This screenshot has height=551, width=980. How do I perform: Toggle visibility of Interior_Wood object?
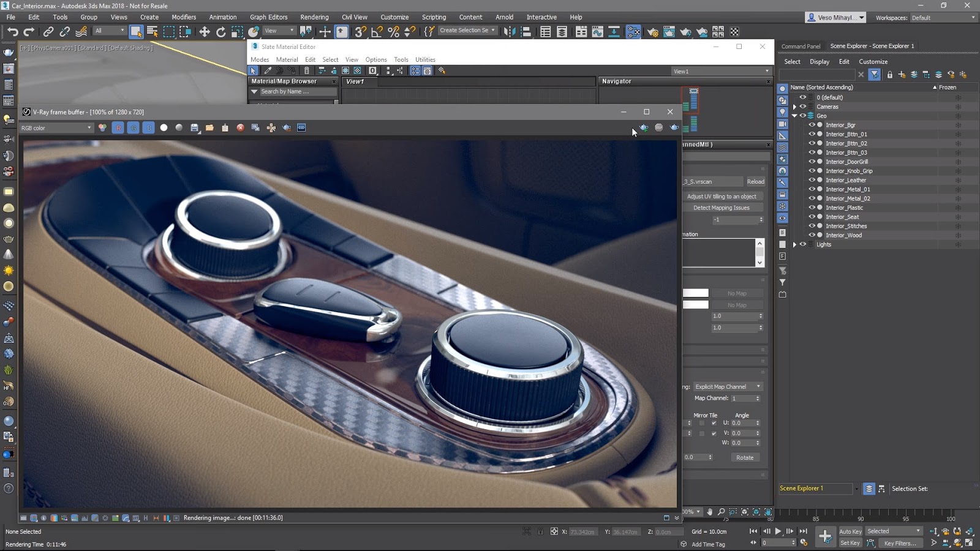pyautogui.click(x=812, y=235)
